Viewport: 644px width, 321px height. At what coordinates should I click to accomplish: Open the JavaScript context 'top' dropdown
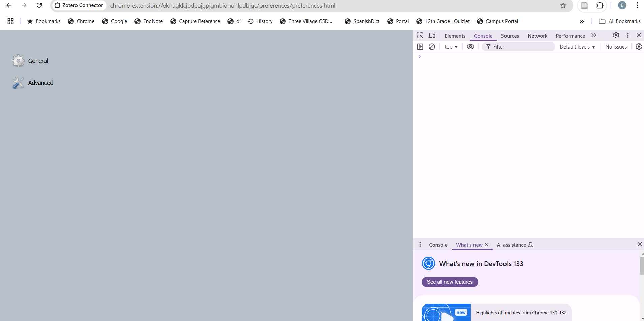click(x=451, y=47)
